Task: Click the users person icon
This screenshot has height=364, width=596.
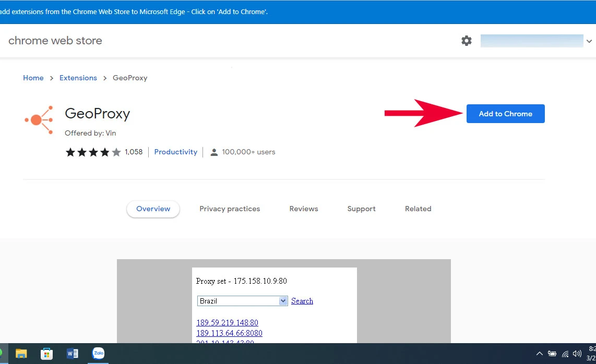Action: pyautogui.click(x=213, y=152)
